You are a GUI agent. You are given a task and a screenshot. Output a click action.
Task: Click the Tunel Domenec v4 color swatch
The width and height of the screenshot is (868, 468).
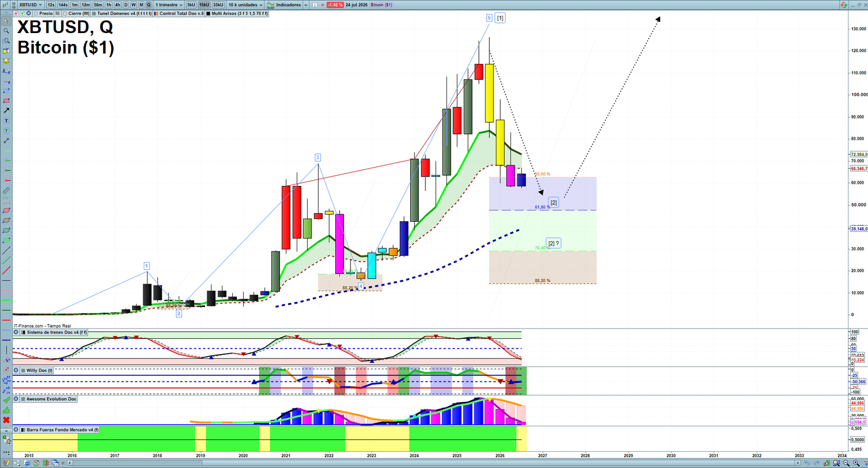coord(94,14)
